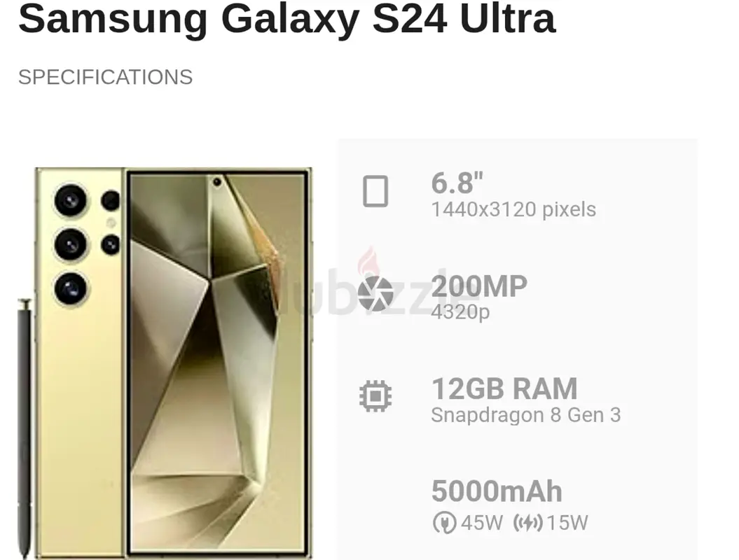Click the S Pen stylus image

coord(24,428)
